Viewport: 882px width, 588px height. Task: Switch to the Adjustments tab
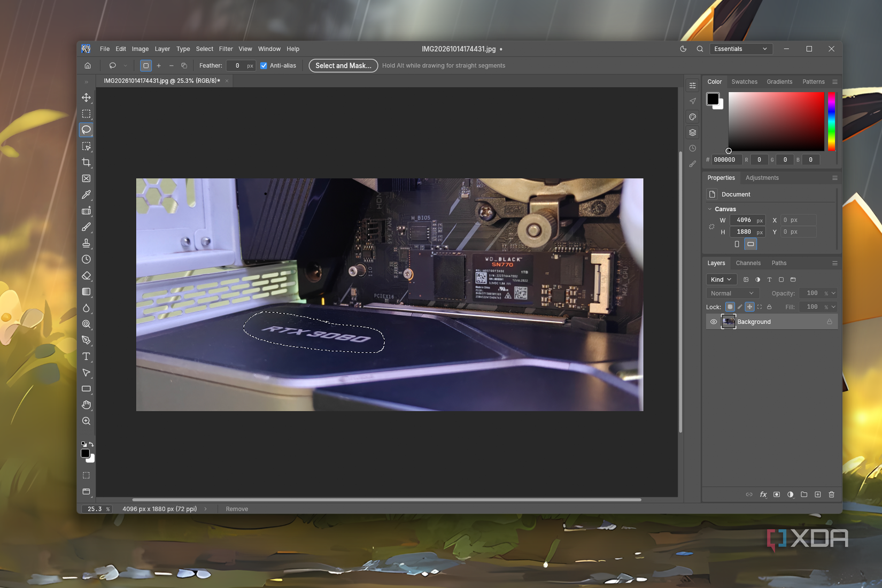(762, 178)
